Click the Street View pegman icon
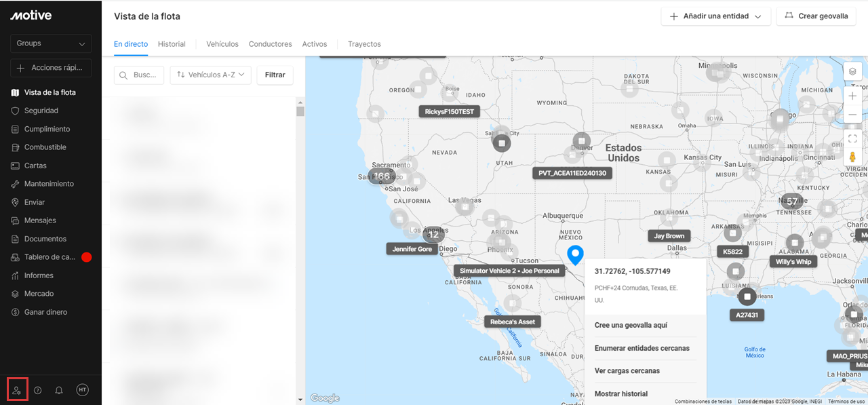 (852, 157)
